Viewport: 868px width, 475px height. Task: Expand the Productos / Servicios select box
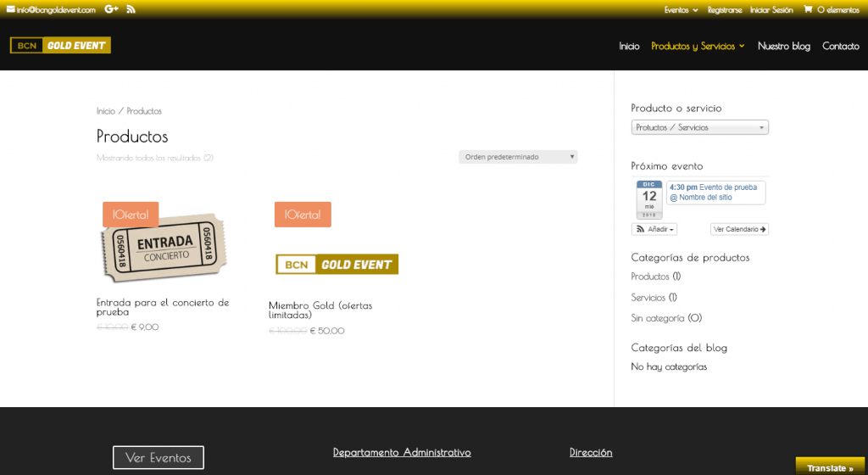699,127
